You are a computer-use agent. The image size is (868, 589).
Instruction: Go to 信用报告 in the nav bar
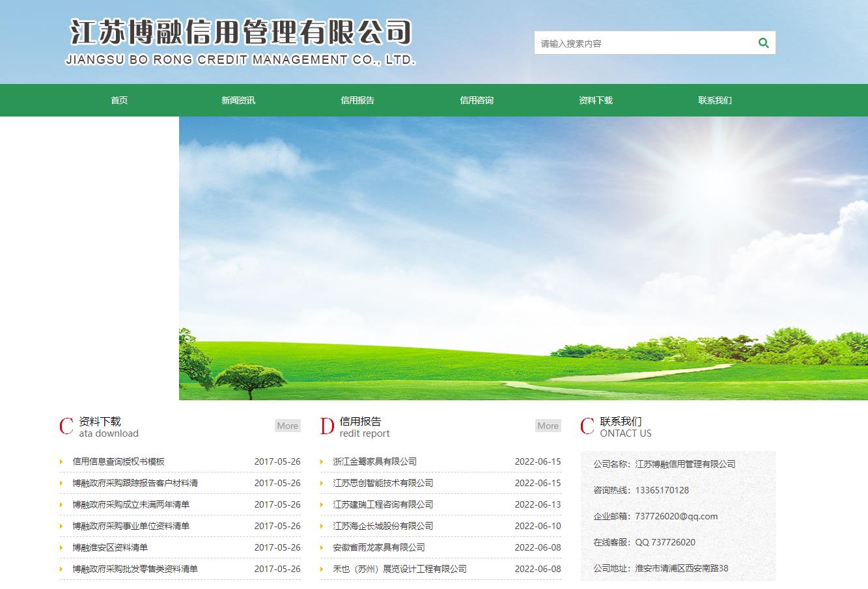pos(357,100)
